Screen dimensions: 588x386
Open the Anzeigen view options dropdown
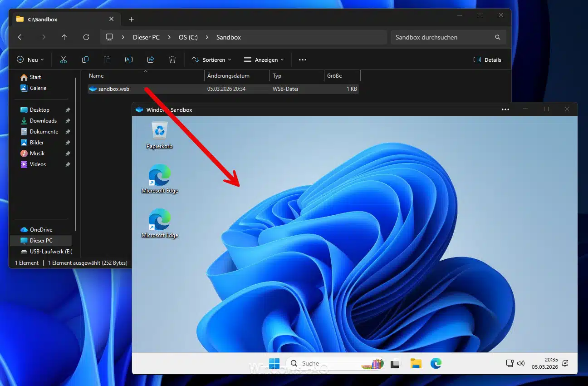pos(264,59)
